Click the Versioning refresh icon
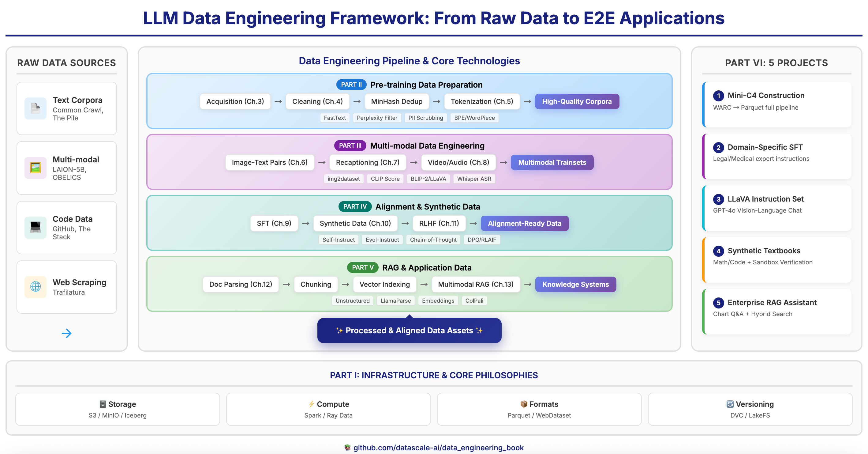 tap(730, 404)
